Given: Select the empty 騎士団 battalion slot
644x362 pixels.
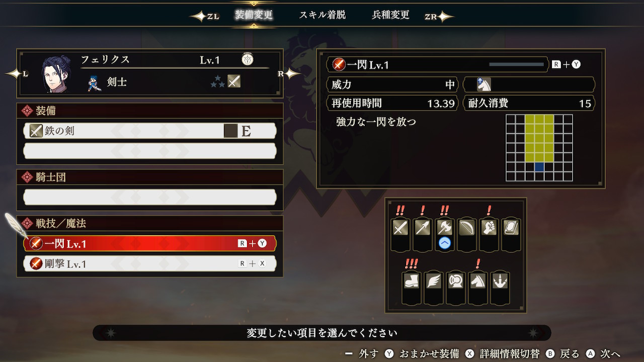Looking at the screenshot, I should 150,197.
